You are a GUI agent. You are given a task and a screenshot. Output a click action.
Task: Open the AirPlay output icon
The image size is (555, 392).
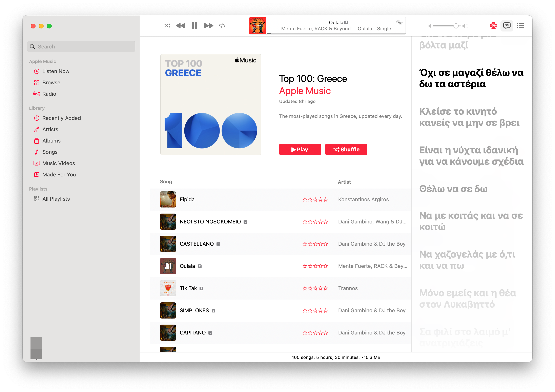[493, 26]
